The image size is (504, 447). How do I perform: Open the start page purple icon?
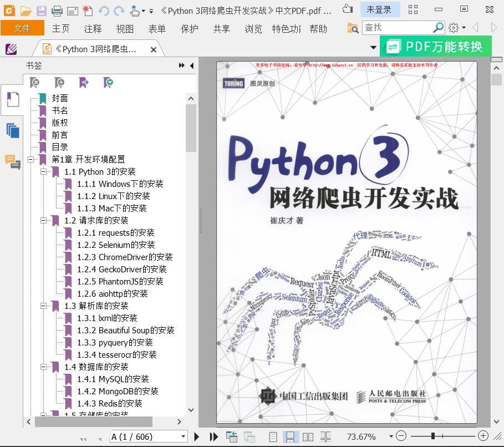[11, 49]
